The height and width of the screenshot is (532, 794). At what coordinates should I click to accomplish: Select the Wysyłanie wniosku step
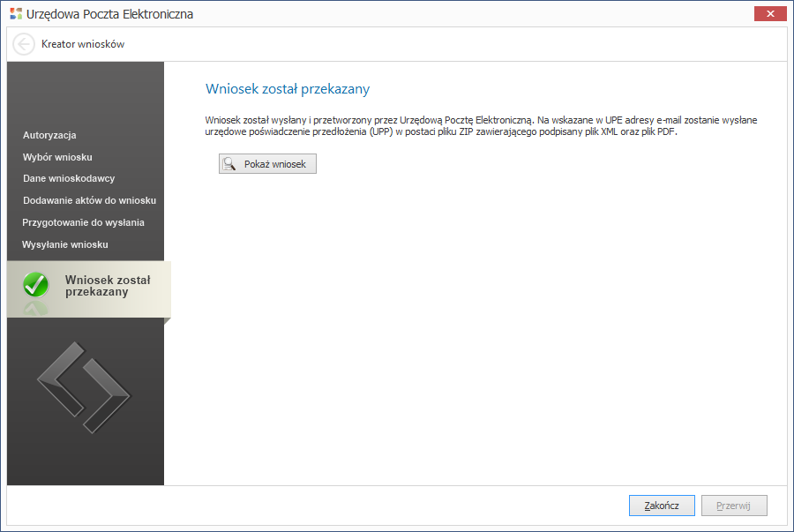tap(64, 244)
